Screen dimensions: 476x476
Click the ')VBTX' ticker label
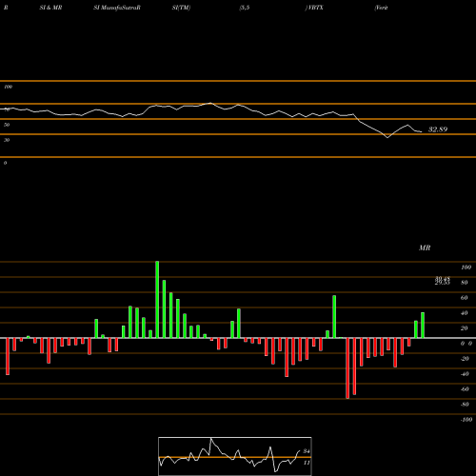point(314,8)
